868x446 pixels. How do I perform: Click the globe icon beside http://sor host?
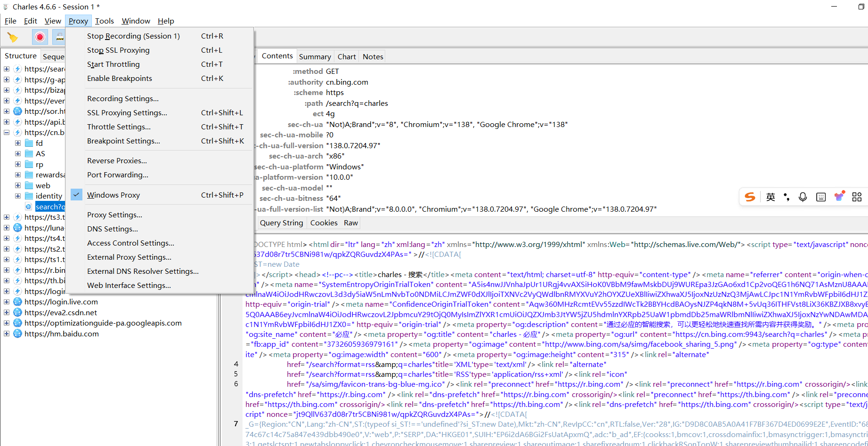coord(18,111)
